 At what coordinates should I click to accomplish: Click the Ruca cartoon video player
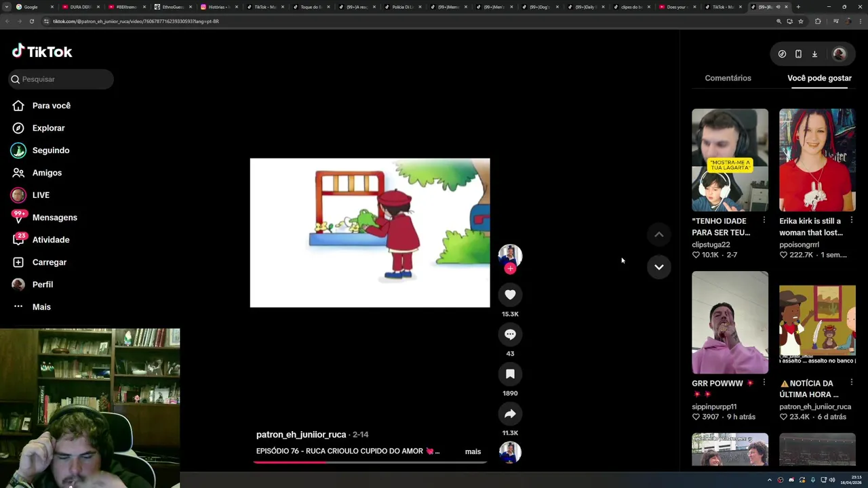click(x=370, y=233)
